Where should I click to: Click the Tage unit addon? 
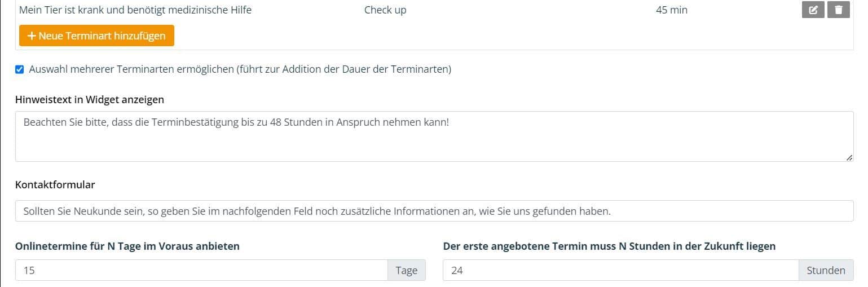click(x=407, y=270)
